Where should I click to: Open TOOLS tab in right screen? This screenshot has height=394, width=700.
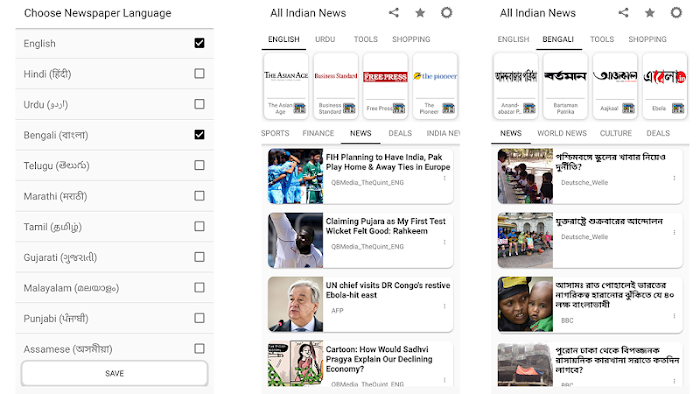click(x=602, y=39)
